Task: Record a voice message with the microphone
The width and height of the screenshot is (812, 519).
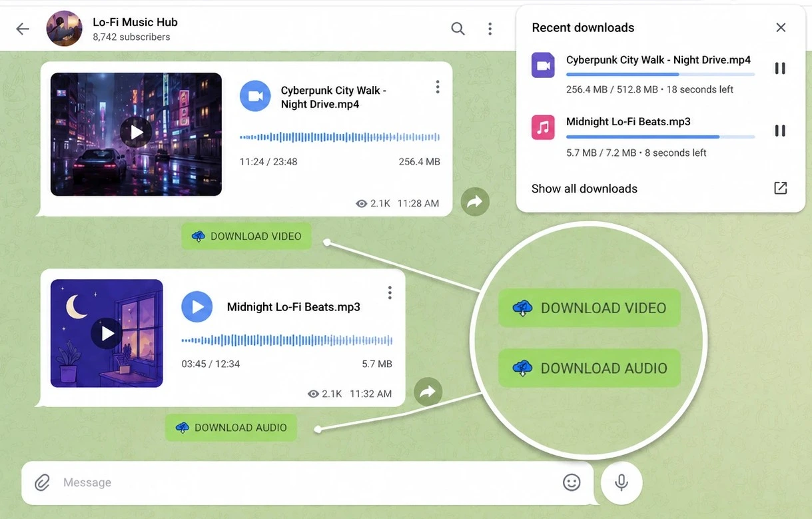Action: (621, 482)
